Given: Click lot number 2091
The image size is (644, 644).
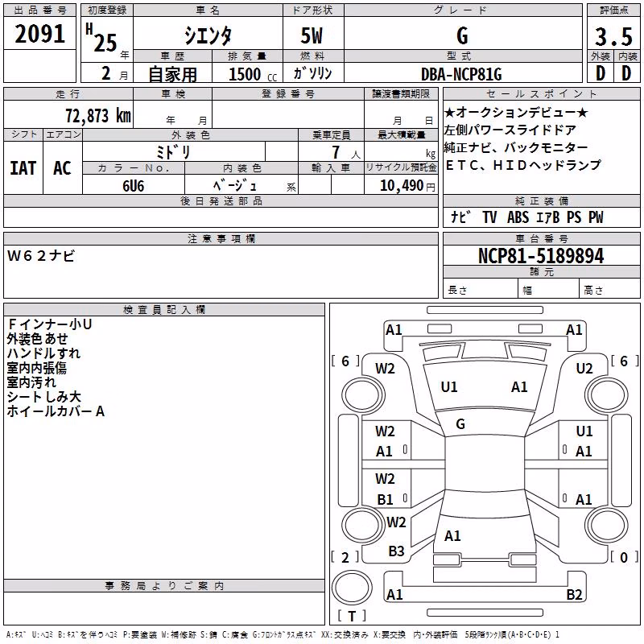Looking at the screenshot, I should click(39, 34).
